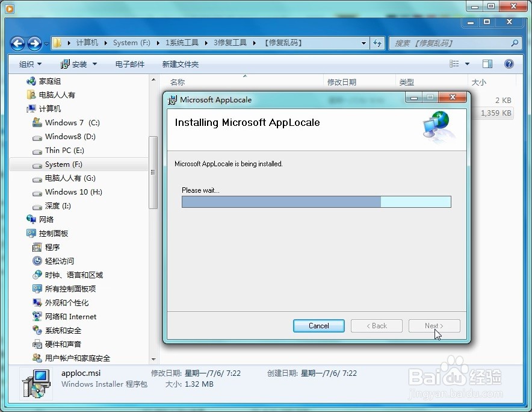Sort by 修改日期 column header
The image size is (532, 412).
click(x=359, y=82)
